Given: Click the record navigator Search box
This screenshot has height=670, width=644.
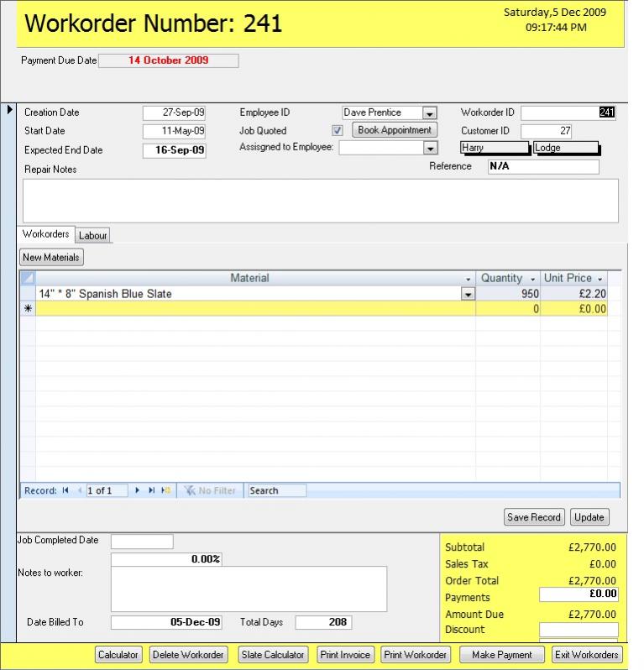Looking at the screenshot, I should point(277,490).
